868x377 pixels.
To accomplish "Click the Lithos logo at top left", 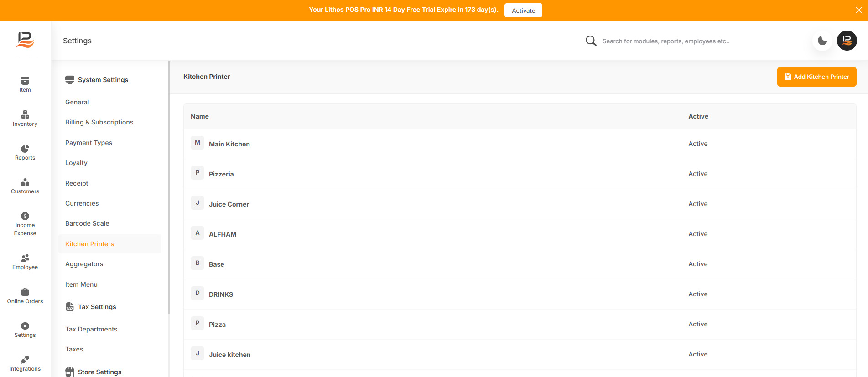I will (25, 40).
